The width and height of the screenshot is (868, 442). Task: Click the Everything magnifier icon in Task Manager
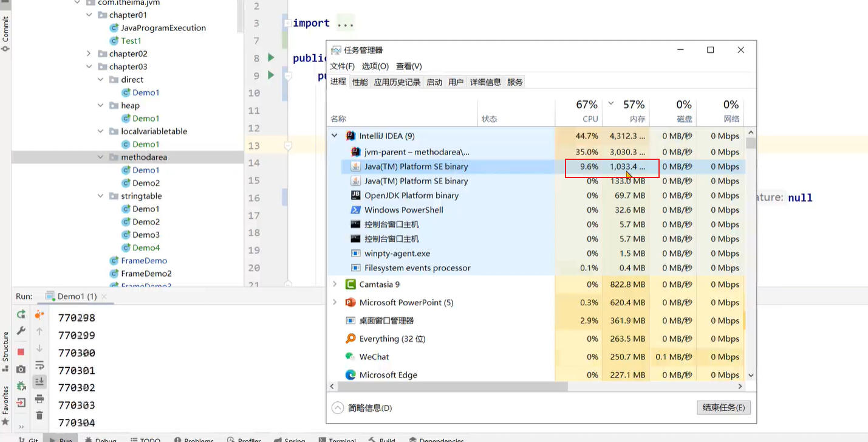click(350, 339)
